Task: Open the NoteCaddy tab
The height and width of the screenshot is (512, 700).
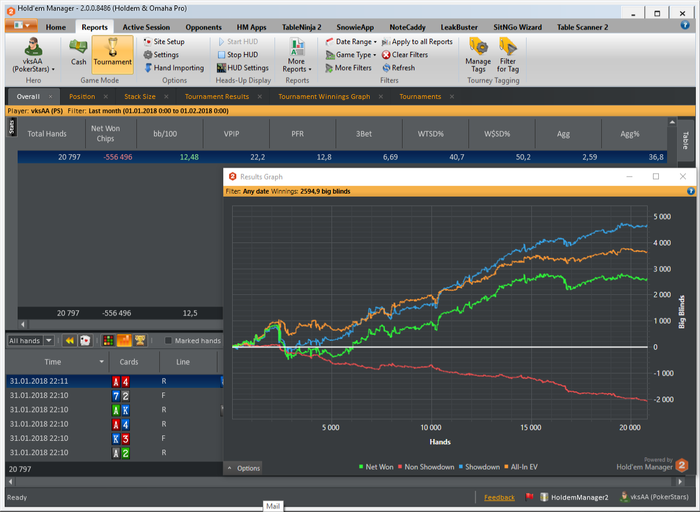Action: 407,27
